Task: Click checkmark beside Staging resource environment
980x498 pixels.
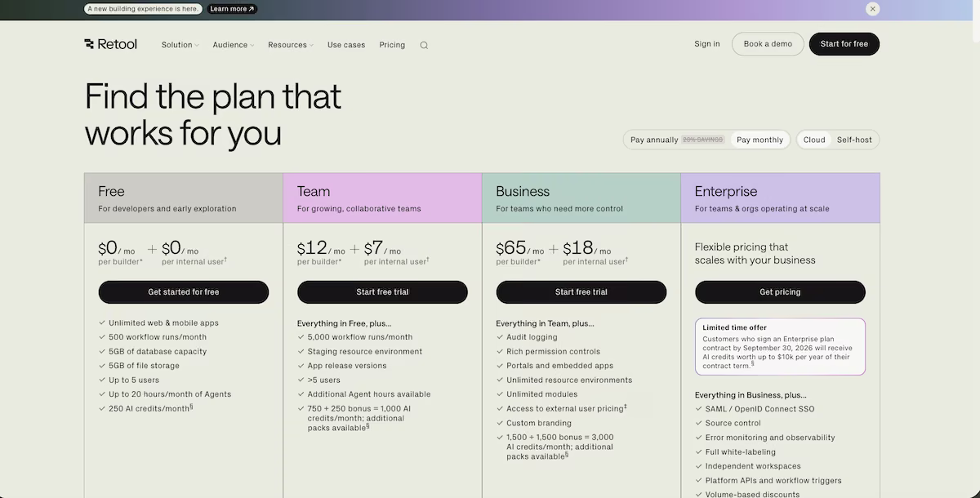Action: [301, 352]
